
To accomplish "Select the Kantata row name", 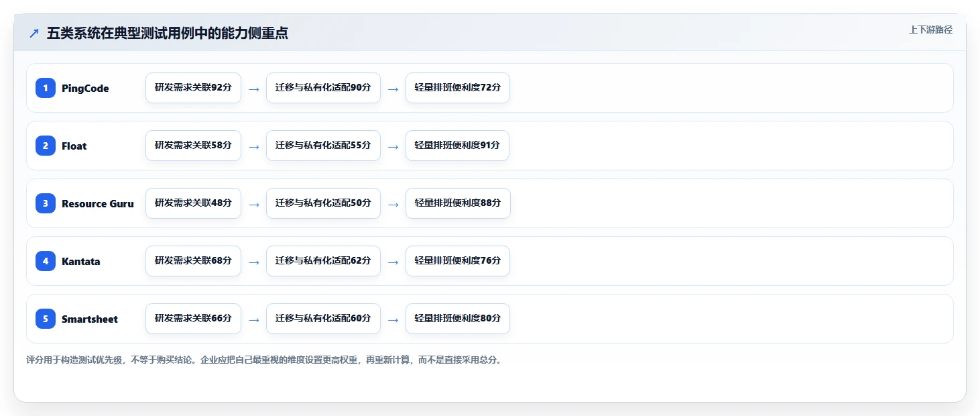I will 81,262.
